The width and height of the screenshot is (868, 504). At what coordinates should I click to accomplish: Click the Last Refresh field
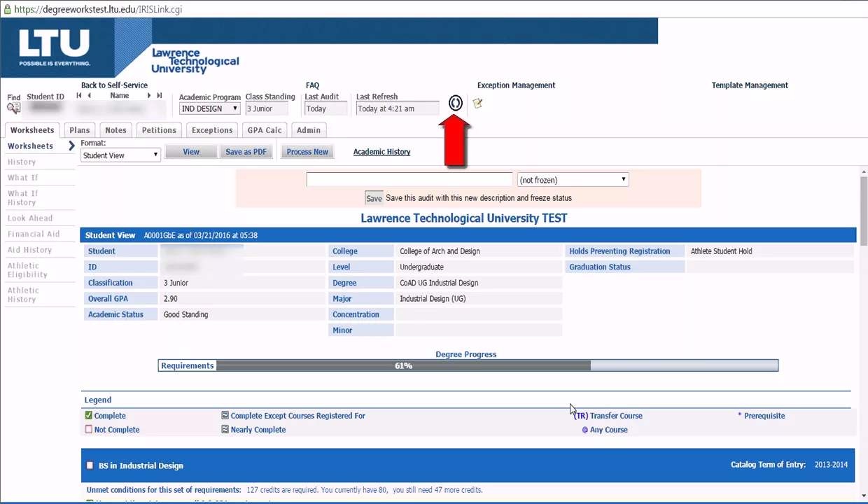[x=397, y=108]
